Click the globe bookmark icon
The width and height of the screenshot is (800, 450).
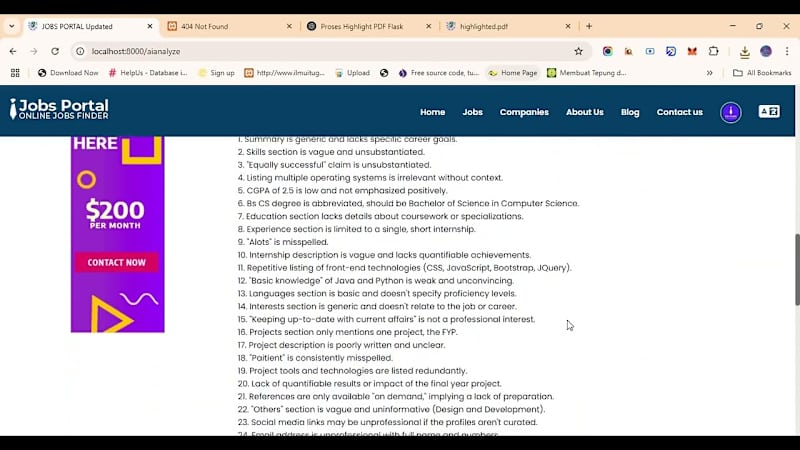[x=384, y=73]
